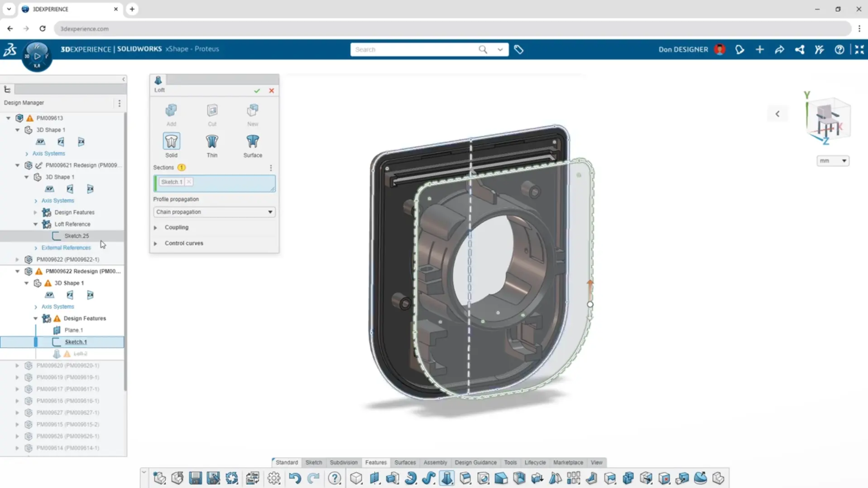This screenshot has height=488, width=868.
Task: Expand the Coupling section
Action: tap(155, 227)
